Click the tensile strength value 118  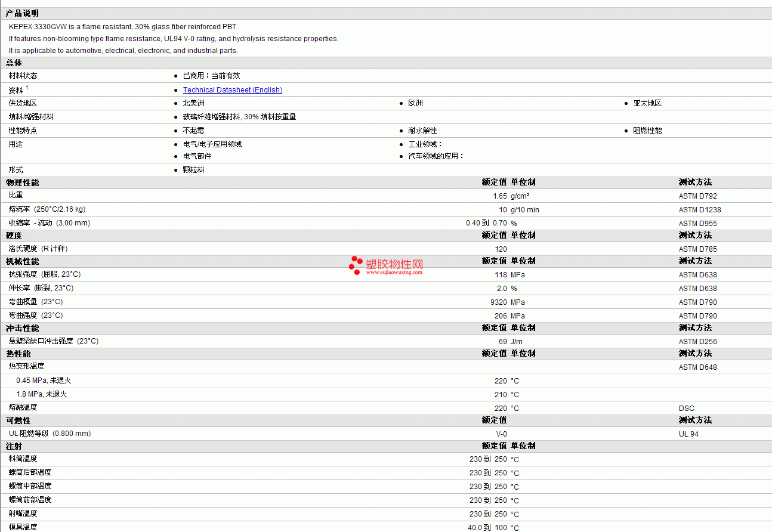coord(501,275)
